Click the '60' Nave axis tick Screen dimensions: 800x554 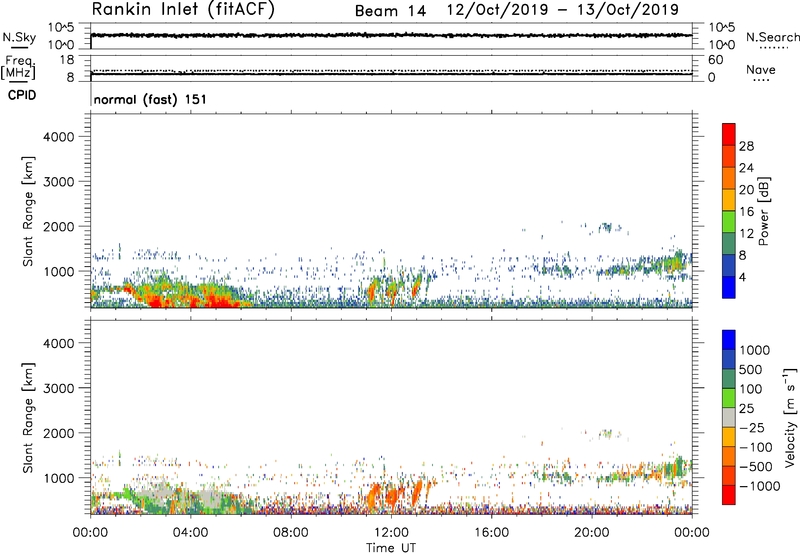pyautogui.click(x=715, y=60)
